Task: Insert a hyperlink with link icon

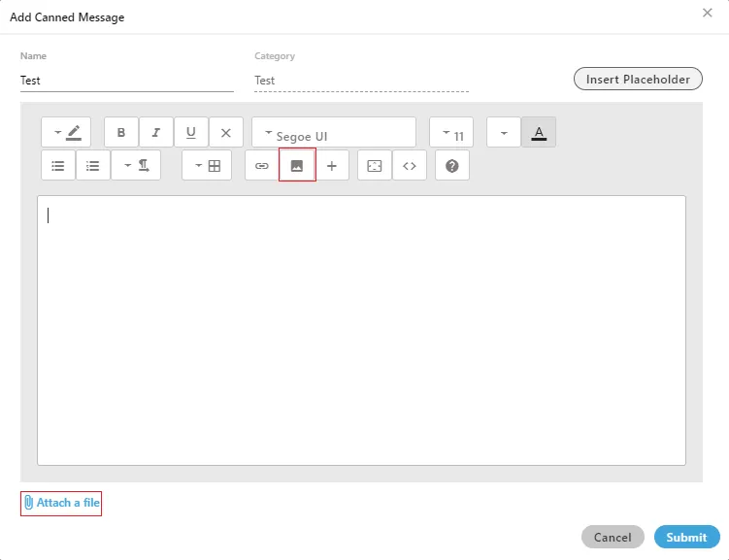Action: 262,165
